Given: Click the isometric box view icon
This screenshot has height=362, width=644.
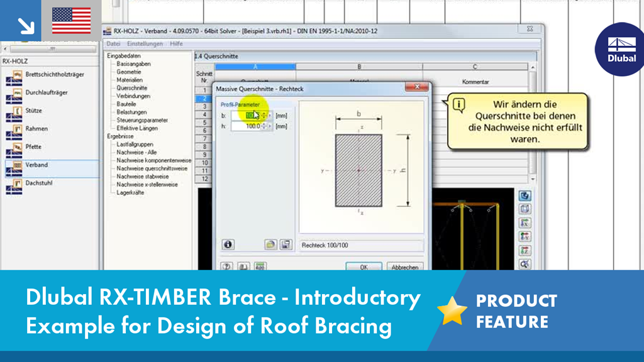Looking at the screenshot, I should coord(525,209).
